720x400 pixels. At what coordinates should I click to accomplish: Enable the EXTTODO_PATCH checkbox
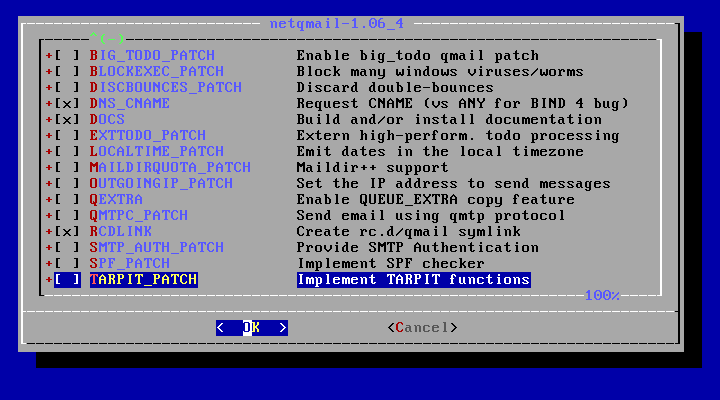[67, 135]
